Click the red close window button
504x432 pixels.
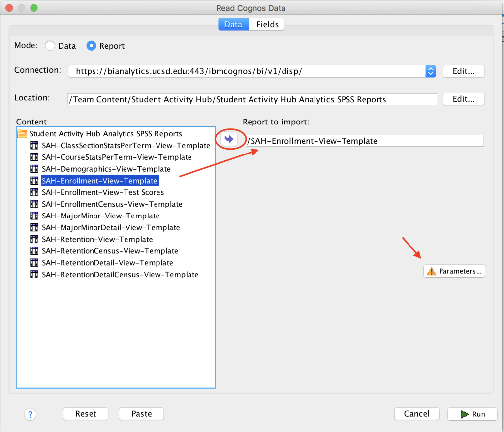tap(9, 8)
